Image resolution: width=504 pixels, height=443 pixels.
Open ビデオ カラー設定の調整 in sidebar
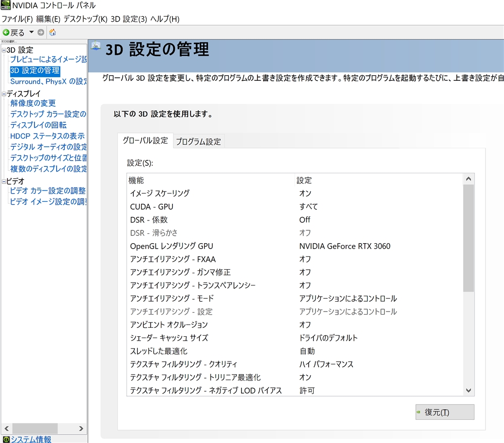[48, 190]
